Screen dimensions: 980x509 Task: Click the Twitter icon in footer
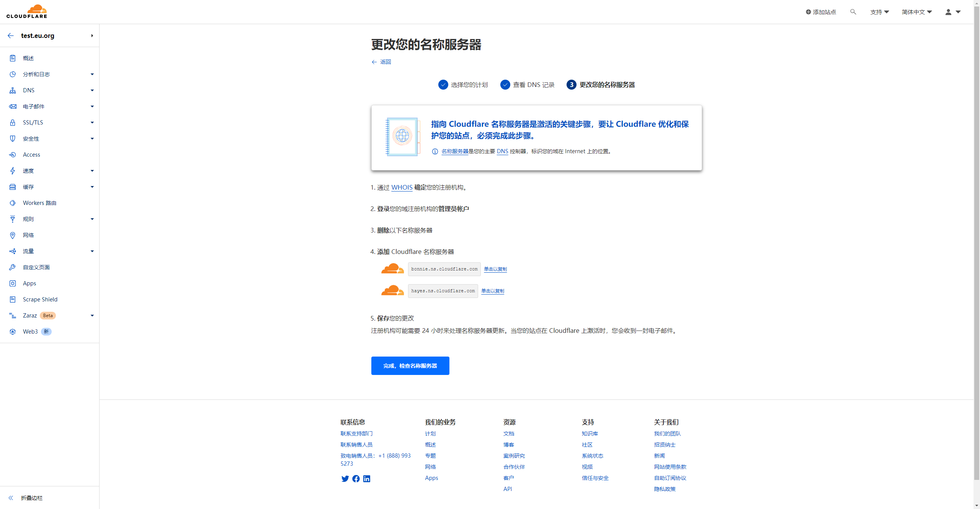345,479
